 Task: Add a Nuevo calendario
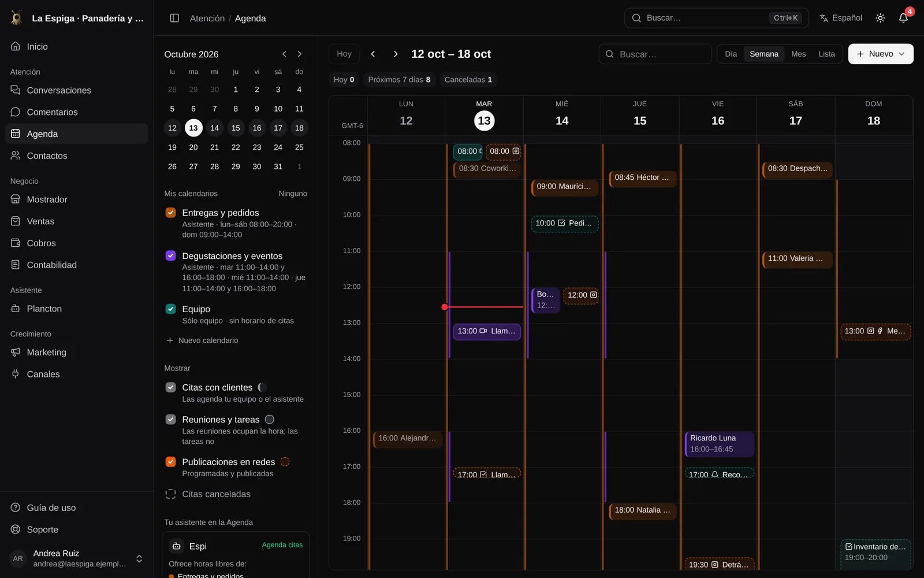pos(203,340)
